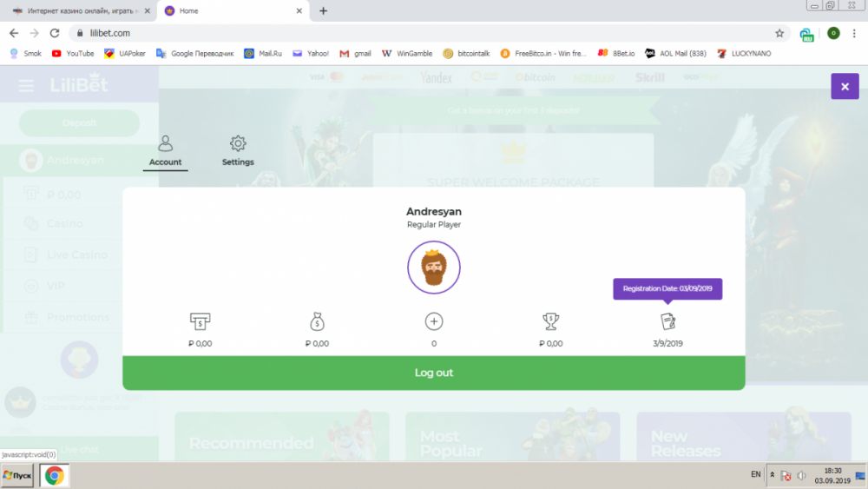Open a new browser tab
The image size is (868, 489).
(323, 10)
